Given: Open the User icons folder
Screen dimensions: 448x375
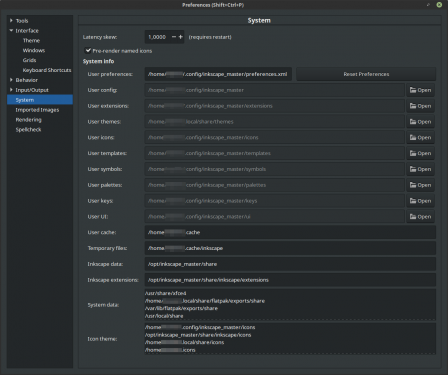Looking at the screenshot, I should pyautogui.click(x=420, y=137).
